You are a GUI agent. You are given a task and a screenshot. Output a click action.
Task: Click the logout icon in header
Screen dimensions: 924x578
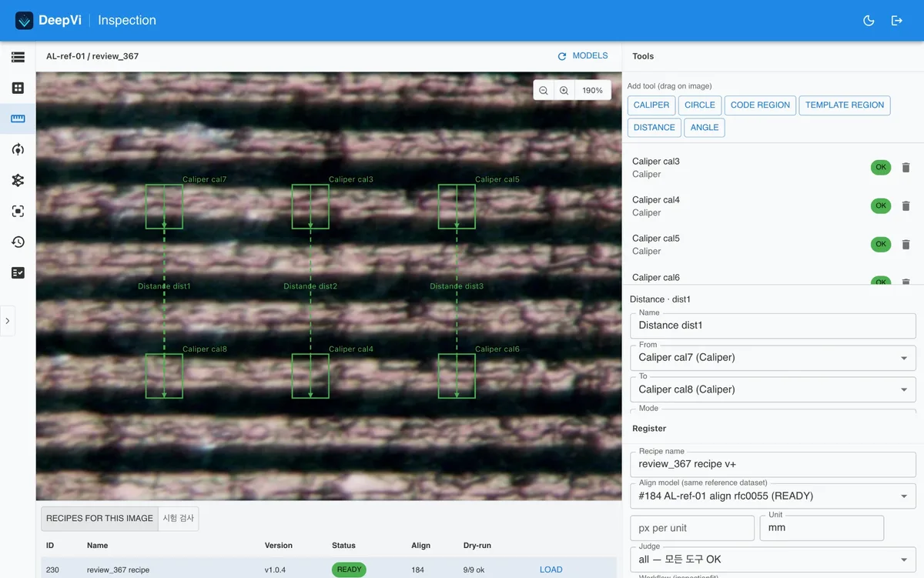pyautogui.click(x=896, y=21)
